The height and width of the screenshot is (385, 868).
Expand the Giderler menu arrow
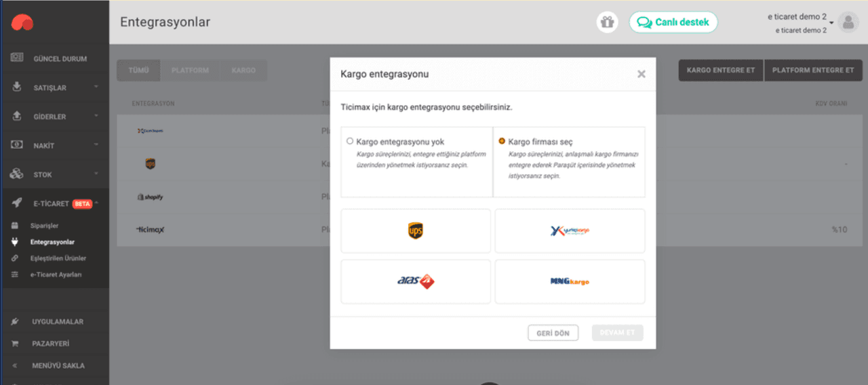click(96, 116)
